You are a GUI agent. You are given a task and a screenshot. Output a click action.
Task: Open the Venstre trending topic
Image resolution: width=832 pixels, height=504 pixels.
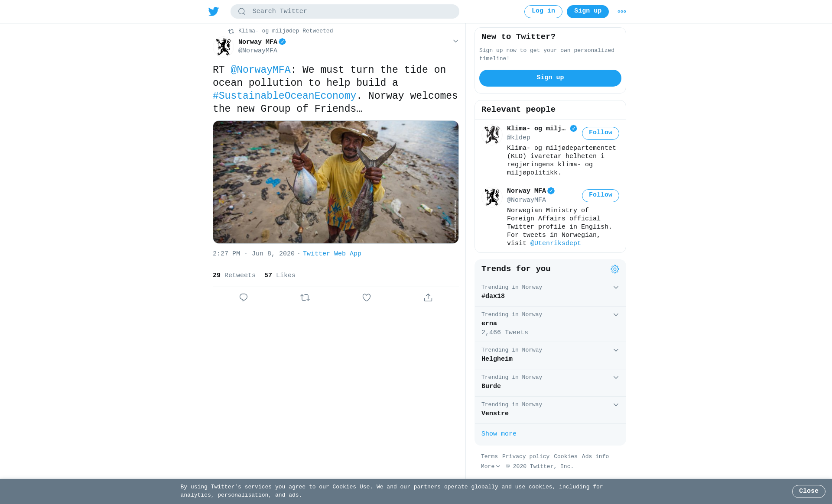click(x=495, y=414)
